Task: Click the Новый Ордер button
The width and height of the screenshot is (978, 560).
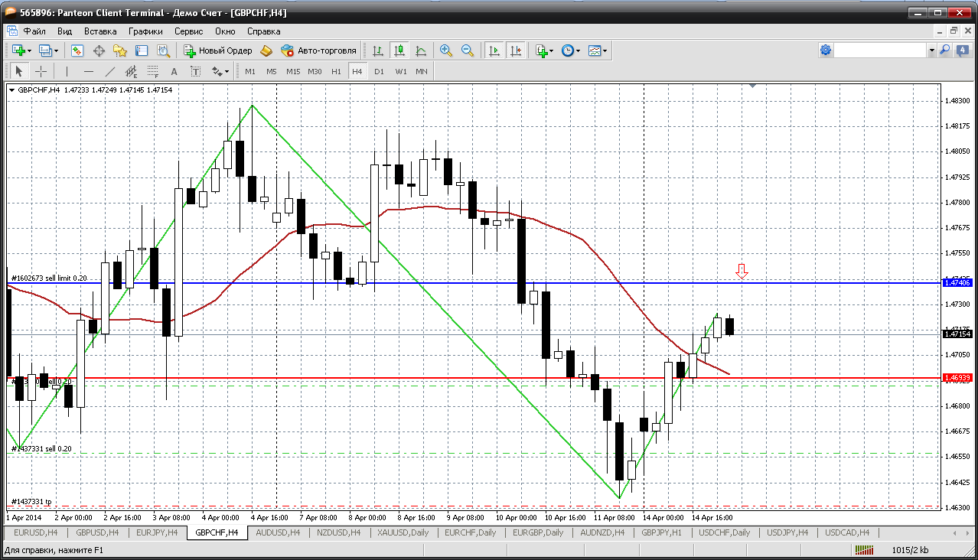Action: [218, 50]
